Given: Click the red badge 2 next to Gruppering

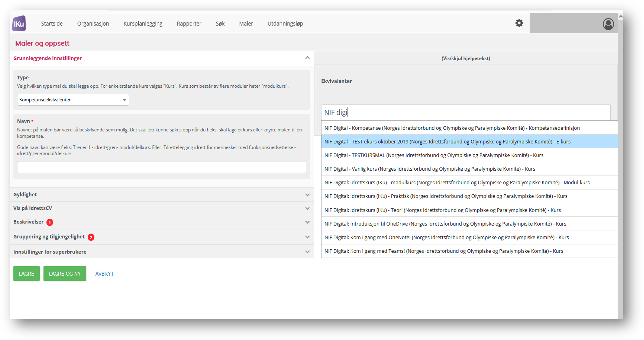Looking at the screenshot, I should pyautogui.click(x=91, y=237).
